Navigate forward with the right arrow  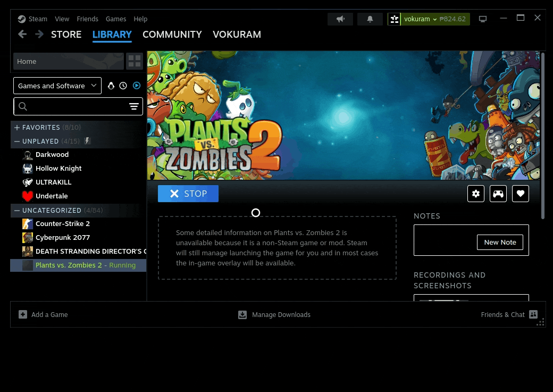click(39, 34)
